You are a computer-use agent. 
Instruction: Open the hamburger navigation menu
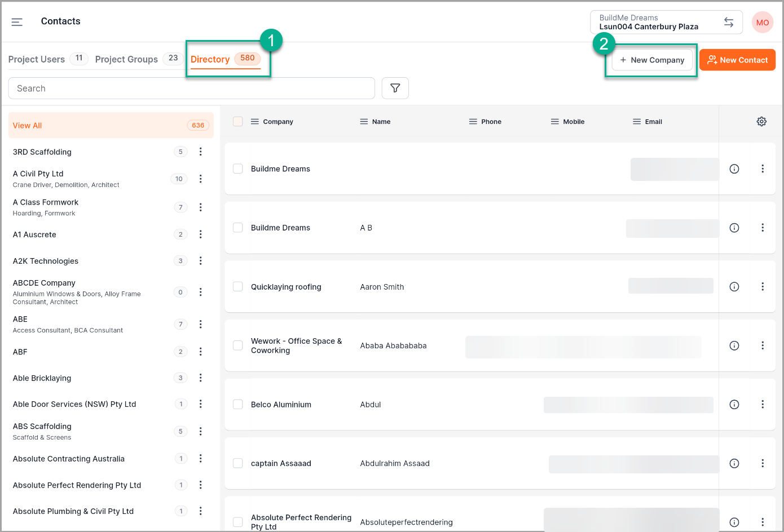[17, 22]
